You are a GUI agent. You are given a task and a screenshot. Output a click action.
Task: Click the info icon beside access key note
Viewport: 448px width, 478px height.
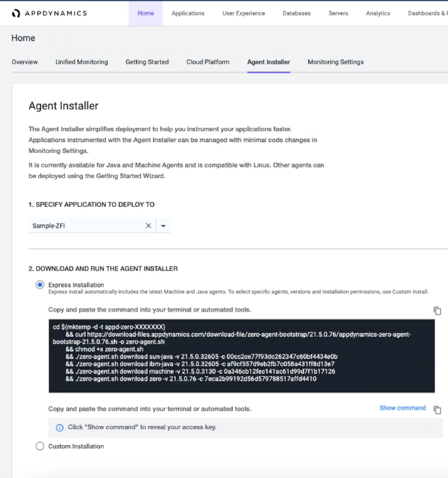pos(59,427)
